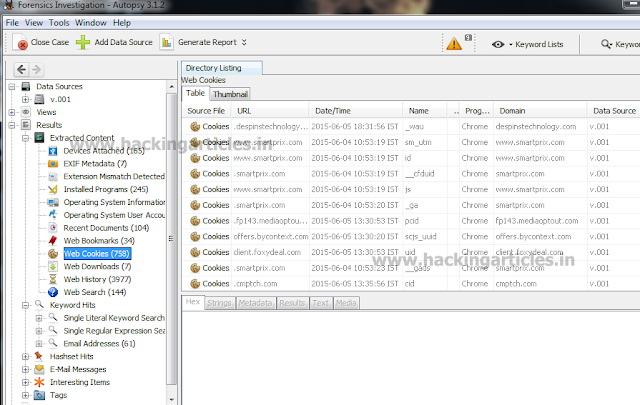Viewport: 640px width, 405px height.
Task: Collapse the Keyword Hits node
Action: [25, 305]
